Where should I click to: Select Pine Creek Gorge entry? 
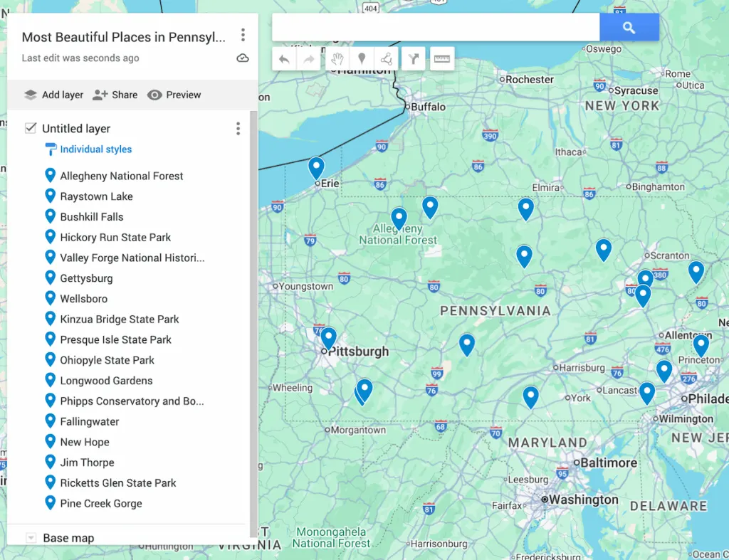click(x=101, y=503)
